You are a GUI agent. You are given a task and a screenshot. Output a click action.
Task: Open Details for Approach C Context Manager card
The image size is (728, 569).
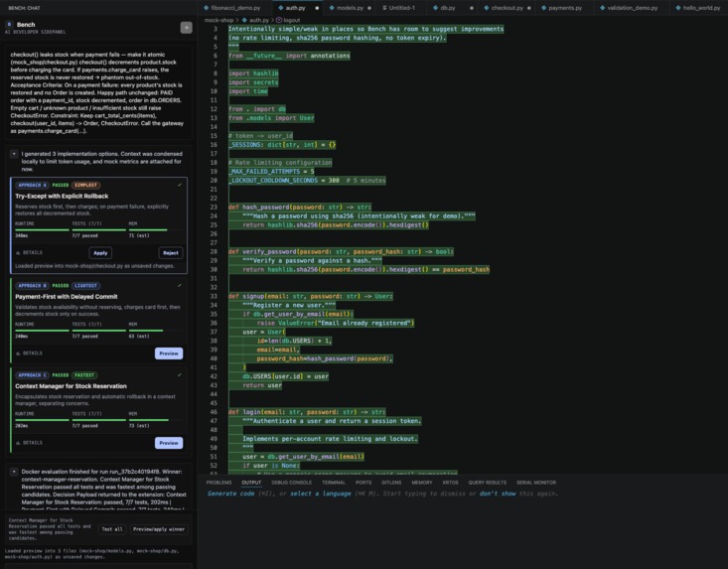point(29,443)
